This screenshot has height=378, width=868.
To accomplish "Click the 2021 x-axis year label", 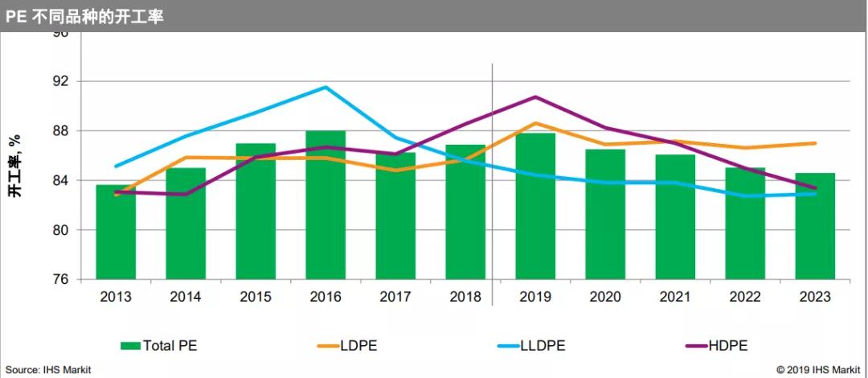I will (x=675, y=297).
